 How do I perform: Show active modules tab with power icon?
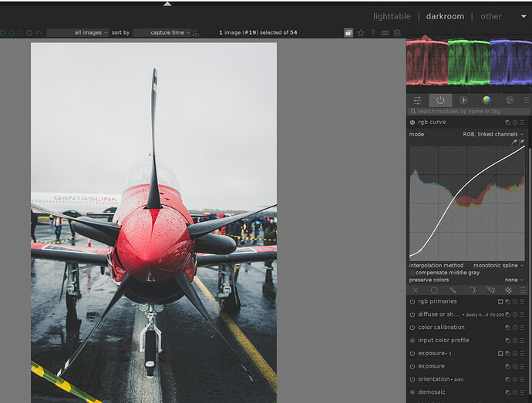click(x=440, y=100)
